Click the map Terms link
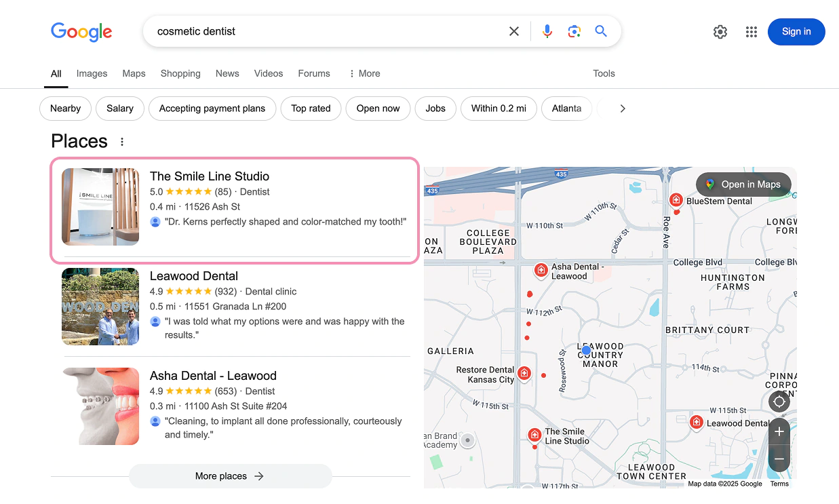The height and width of the screenshot is (504, 839). tap(779, 484)
